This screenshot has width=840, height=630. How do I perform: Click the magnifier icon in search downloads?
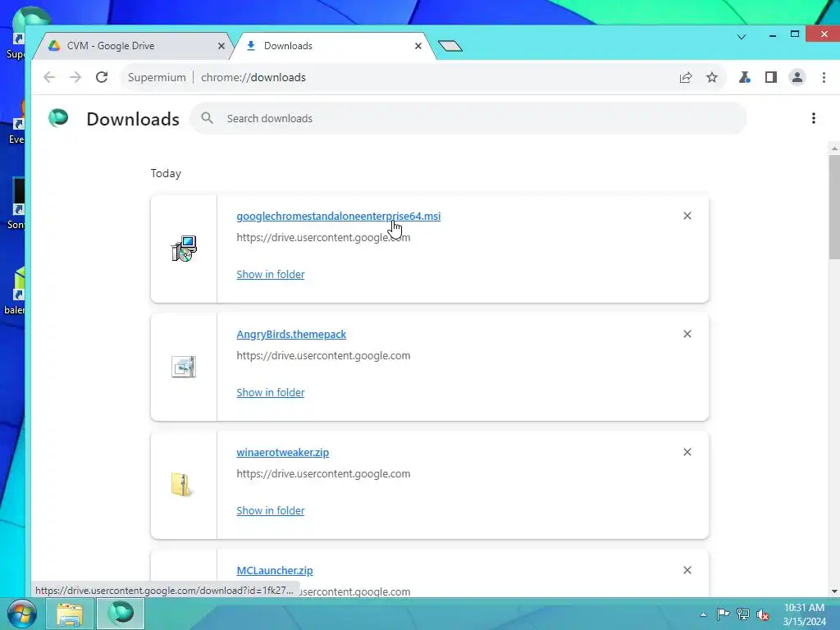point(208,118)
